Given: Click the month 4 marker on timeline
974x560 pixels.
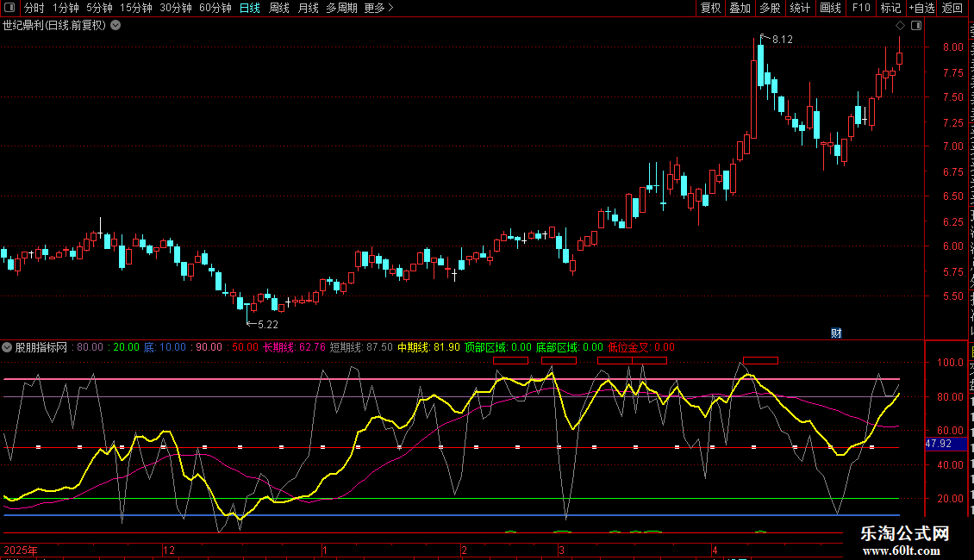Looking at the screenshot, I should click(x=715, y=550).
